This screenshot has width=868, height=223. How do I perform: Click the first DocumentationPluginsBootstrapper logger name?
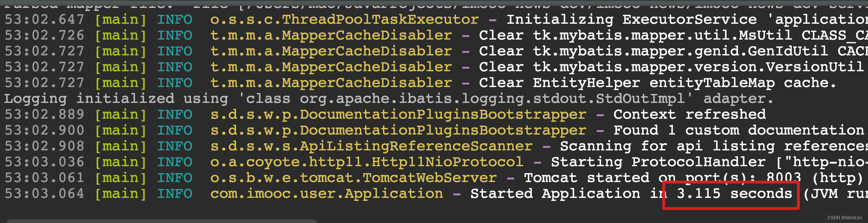tap(398, 115)
